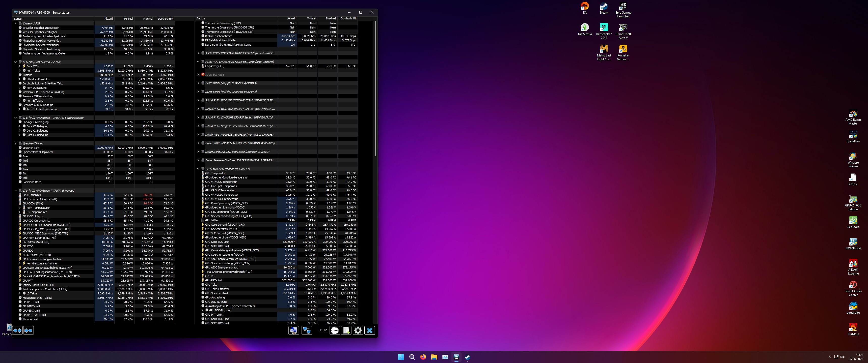Click Firefox in the taskbar
The height and width of the screenshot is (363, 868).
pyautogui.click(x=423, y=357)
